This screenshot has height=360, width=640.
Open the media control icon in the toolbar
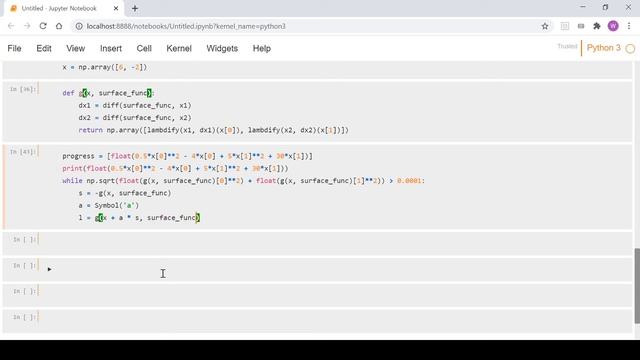point(581,26)
